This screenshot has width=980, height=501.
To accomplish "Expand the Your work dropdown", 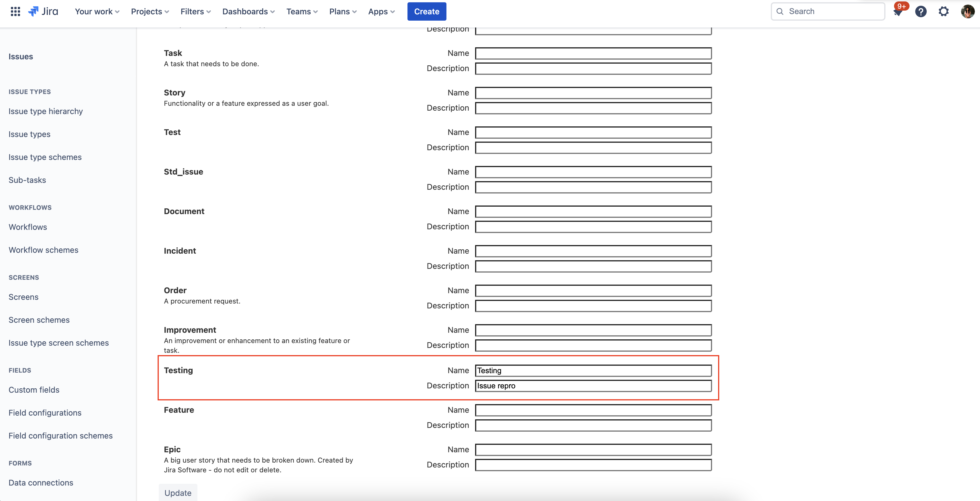I will (97, 11).
